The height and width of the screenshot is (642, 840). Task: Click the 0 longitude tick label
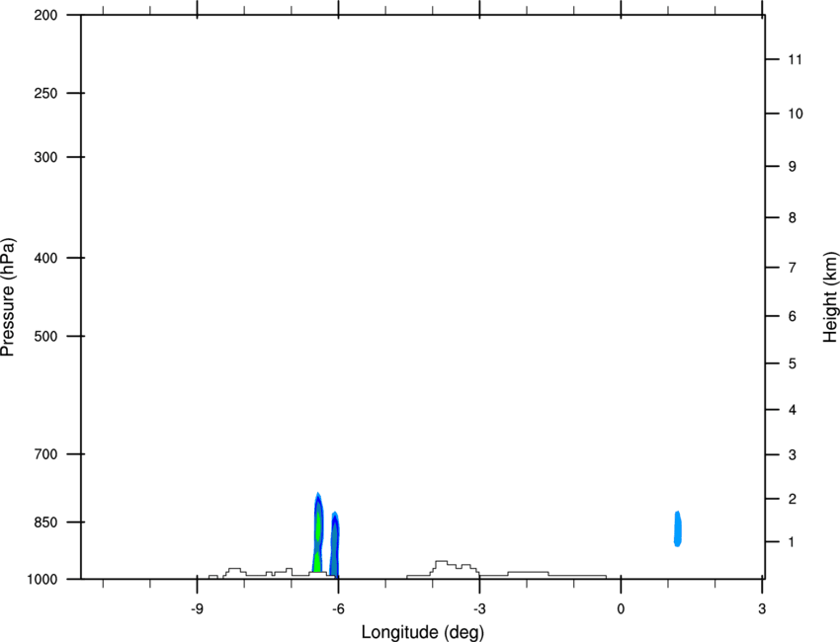coord(621,609)
